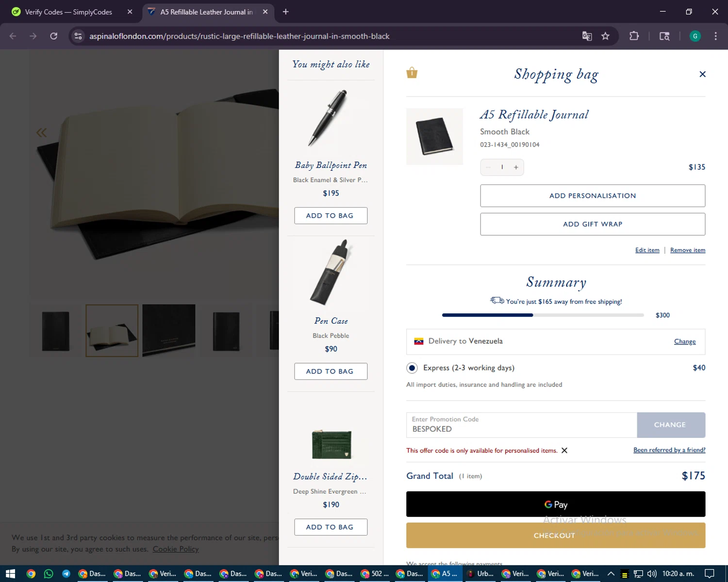Click Add Gift Wrap button
This screenshot has width=728, height=582.
pyautogui.click(x=593, y=224)
